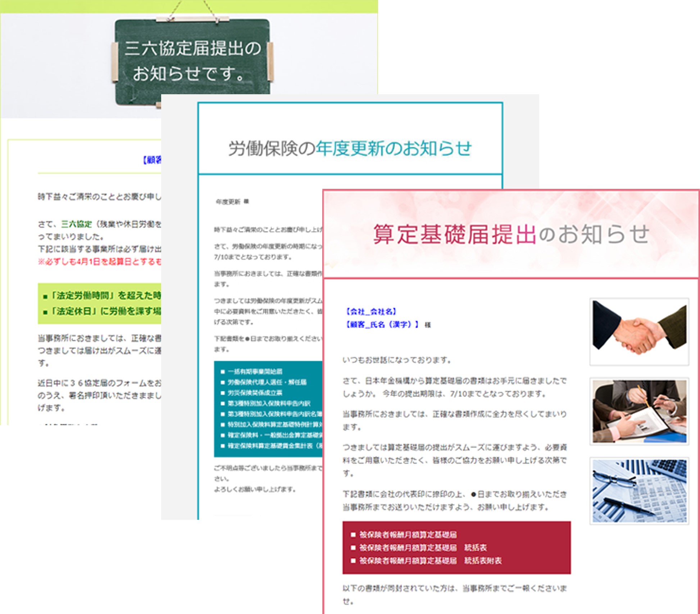
Task: Click the placeholder 【会社_会社名】
Action: [x=371, y=311]
